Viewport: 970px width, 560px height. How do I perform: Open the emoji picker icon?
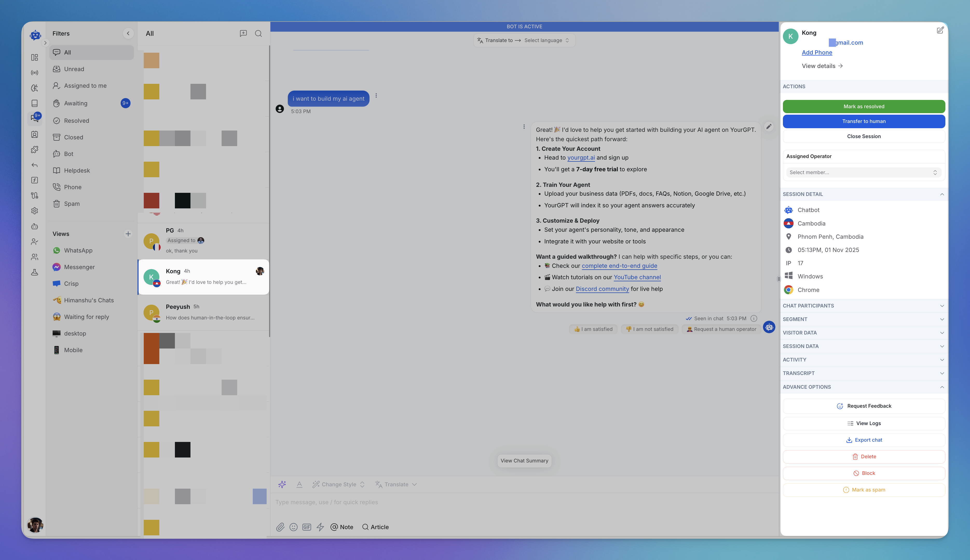click(x=293, y=527)
